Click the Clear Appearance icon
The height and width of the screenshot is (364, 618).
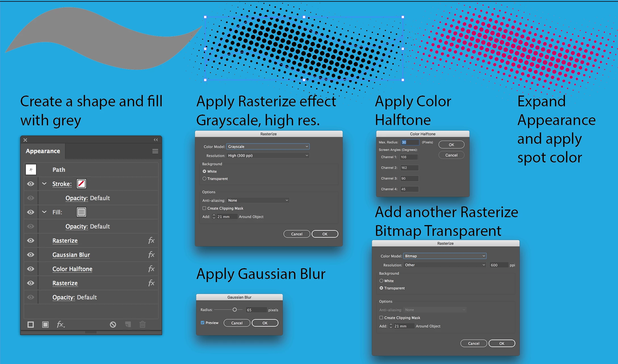(x=113, y=325)
